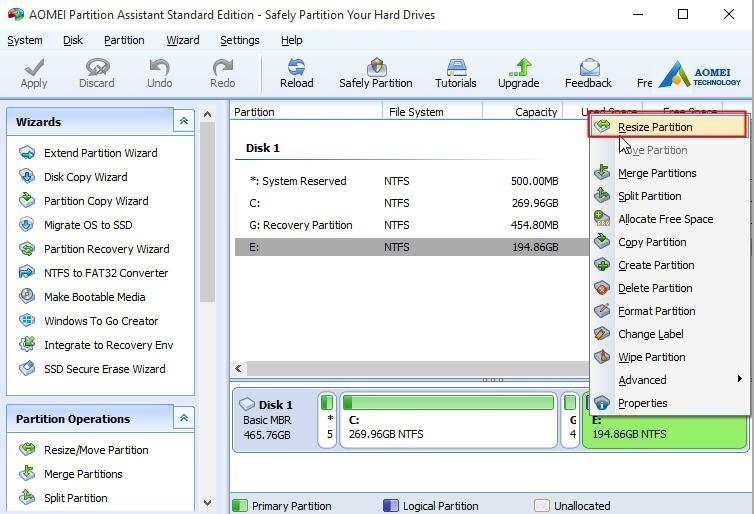This screenshot has height=514, width=754.
Task: Select the C: partition row
Action: pos(412,203)
